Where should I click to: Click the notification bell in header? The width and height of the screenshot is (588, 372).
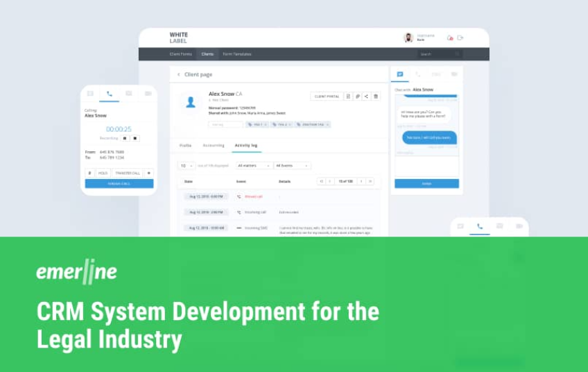pos(449,38)
